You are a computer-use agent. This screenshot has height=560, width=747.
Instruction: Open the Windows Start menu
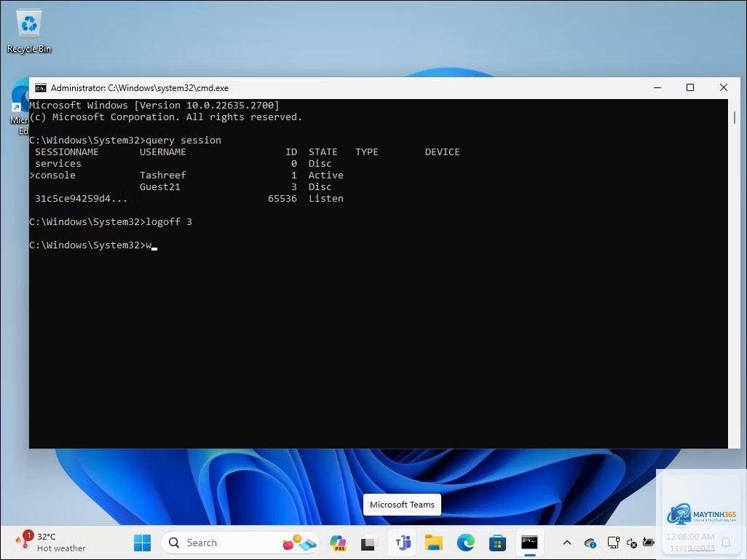pyautogui.click(x=142, y=543)
